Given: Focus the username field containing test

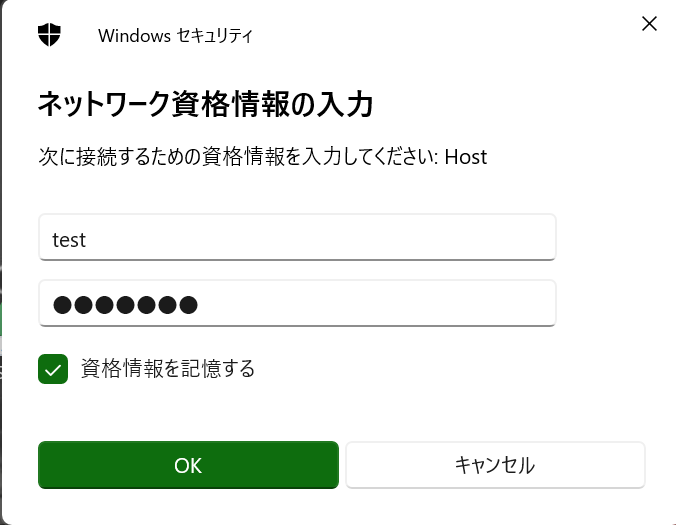Looking at the screenshot, I should point(297,238).
